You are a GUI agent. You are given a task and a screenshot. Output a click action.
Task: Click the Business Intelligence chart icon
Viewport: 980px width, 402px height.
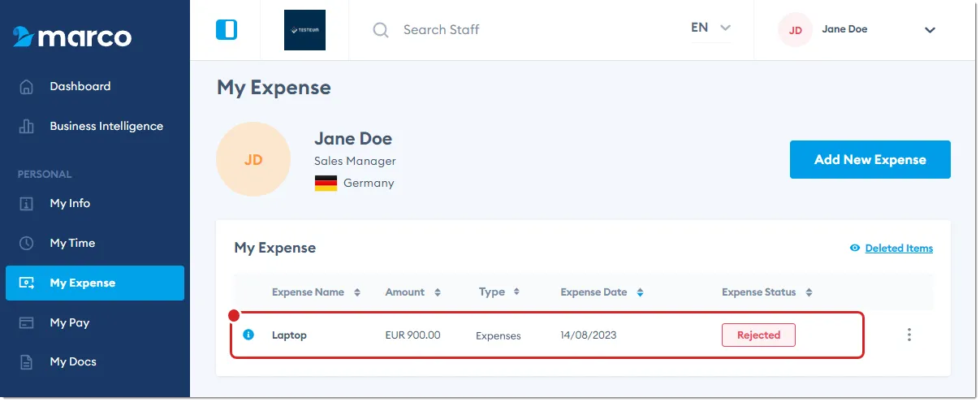coord(27,127)
